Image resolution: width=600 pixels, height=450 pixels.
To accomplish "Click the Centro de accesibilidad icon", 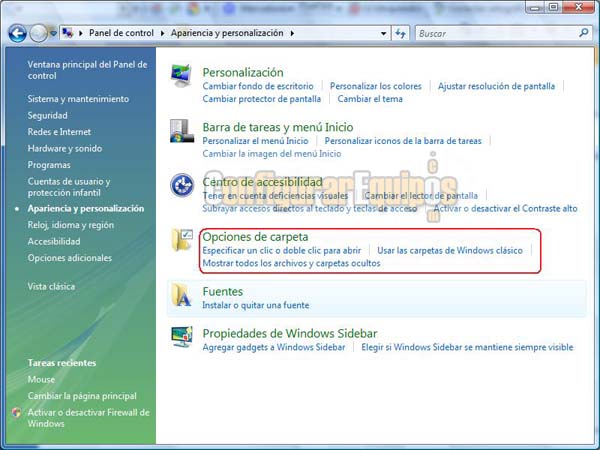I will 182,185.
